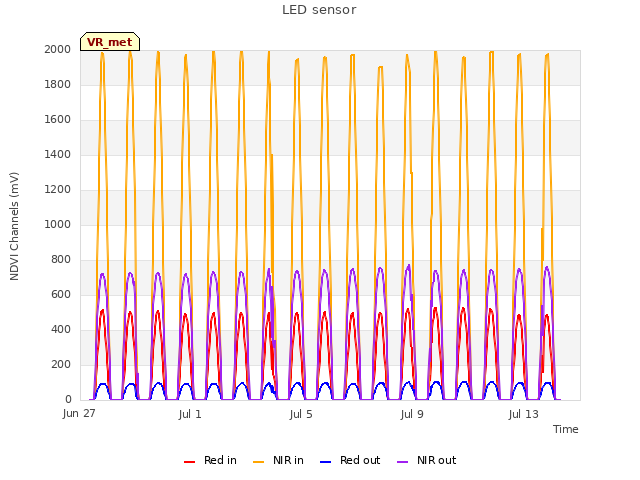Click the LED sensor chart title
640x480 pixels.
tap(319, 10)
